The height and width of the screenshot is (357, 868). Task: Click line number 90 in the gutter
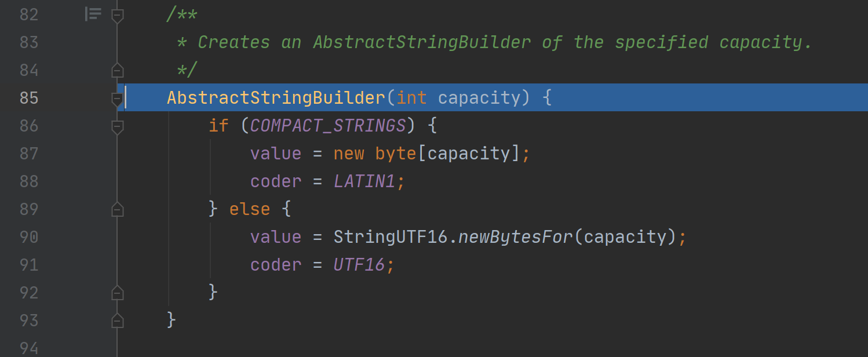[x=29, y=237]
